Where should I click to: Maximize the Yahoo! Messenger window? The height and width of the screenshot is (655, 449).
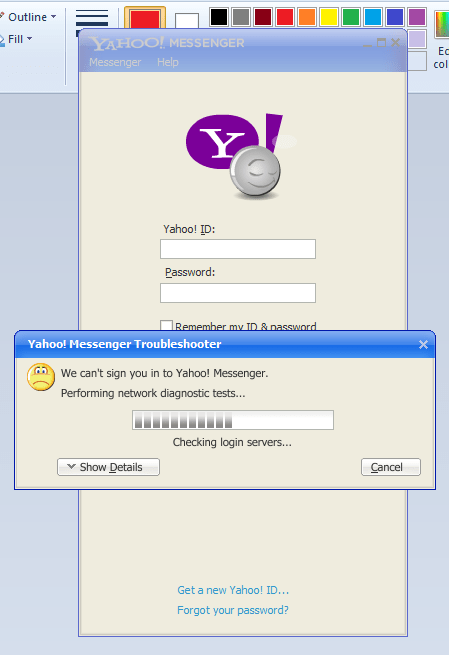[x=381, y=43]
